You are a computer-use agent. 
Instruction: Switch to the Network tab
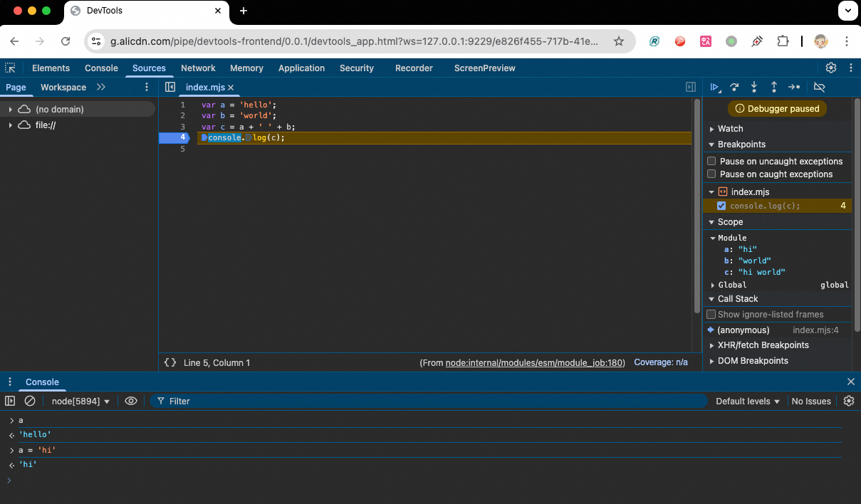click(x=198, y=68)
